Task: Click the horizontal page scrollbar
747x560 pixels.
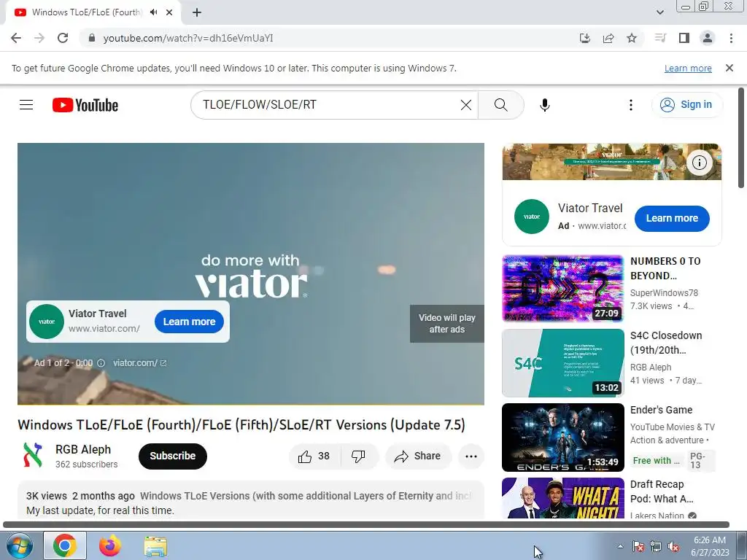Action: tap(366, 524)
